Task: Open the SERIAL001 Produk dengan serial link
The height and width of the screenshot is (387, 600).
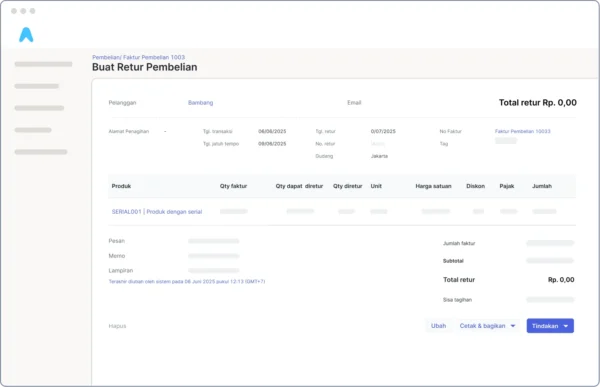Action: point(157,212)
